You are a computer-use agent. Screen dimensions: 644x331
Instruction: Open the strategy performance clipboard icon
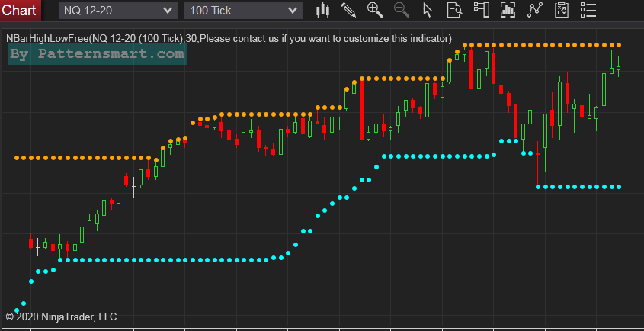tap(561, 10)
